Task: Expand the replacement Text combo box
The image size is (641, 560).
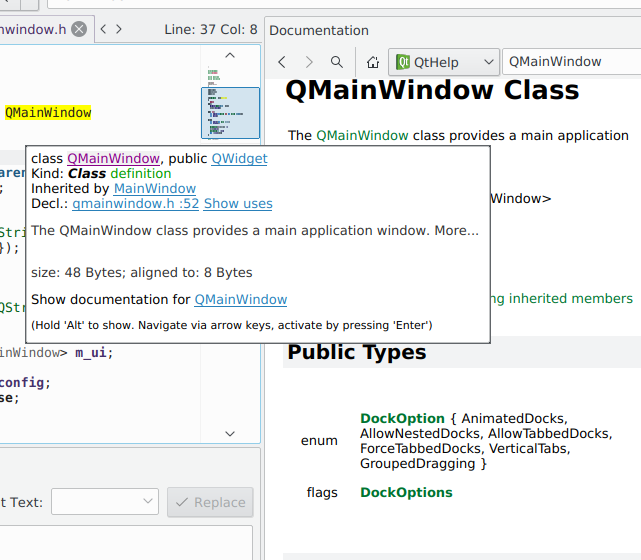Action: [x=105, y=502]
